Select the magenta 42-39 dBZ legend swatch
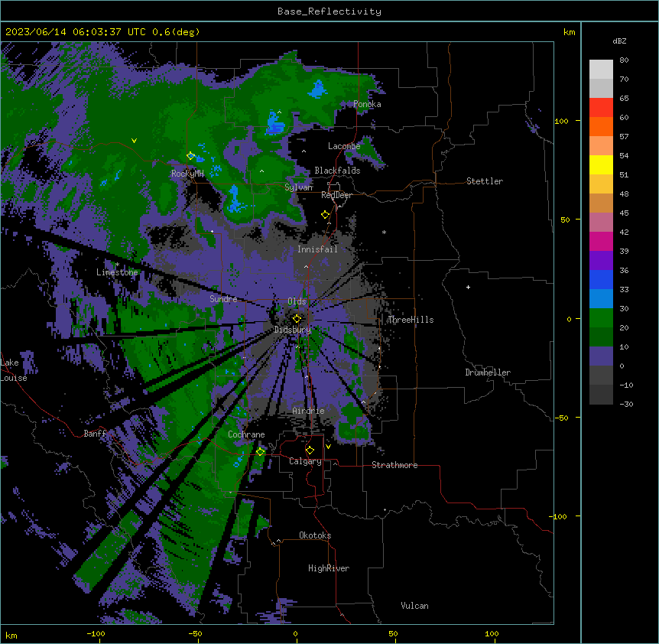The height and width of the screenshot is (644, 659). pos(601,241)
